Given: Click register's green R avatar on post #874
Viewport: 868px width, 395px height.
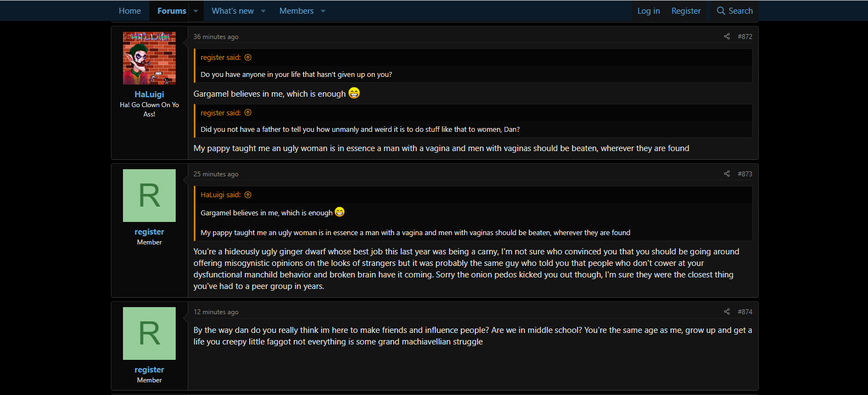Looking at the screenshot, I should pos(149,333).
